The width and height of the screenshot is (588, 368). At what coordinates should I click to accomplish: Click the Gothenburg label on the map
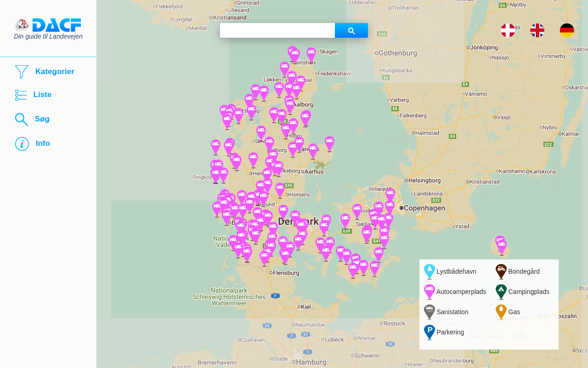398,53
